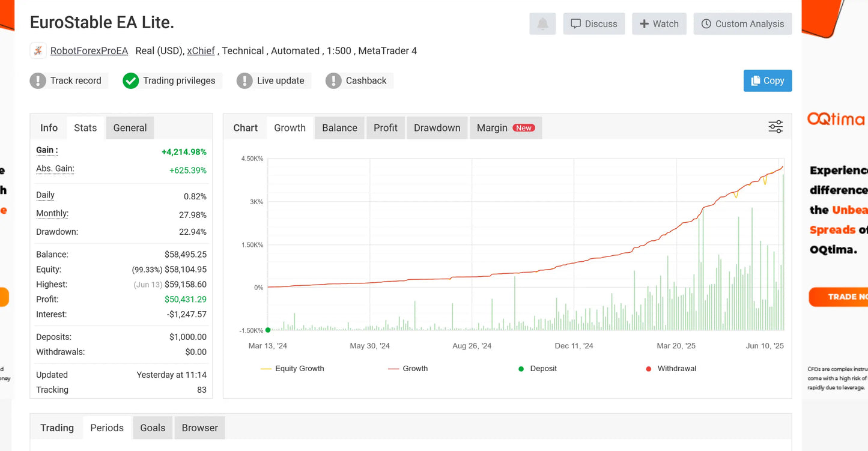Toggle the Deposit legend series
The width and height of the screenshot is (868, 451).
click(x=538, y=369)
